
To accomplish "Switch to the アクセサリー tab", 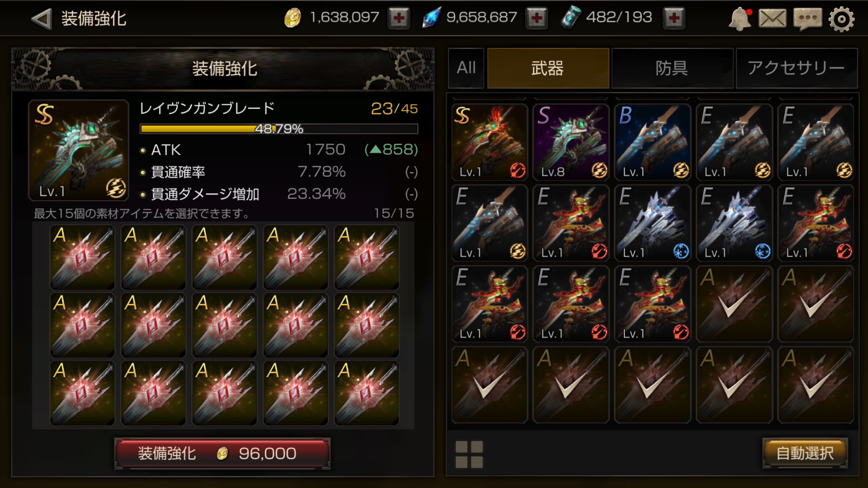I will 797,68.
